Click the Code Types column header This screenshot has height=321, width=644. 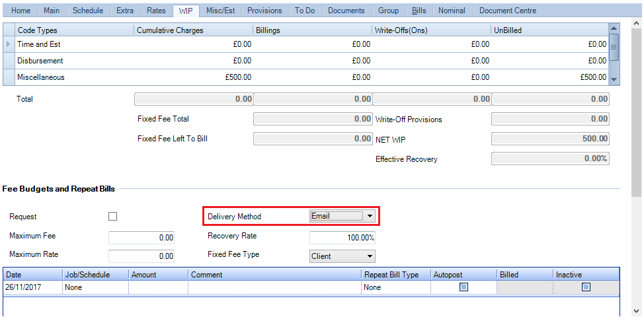[x=74, y=30]
